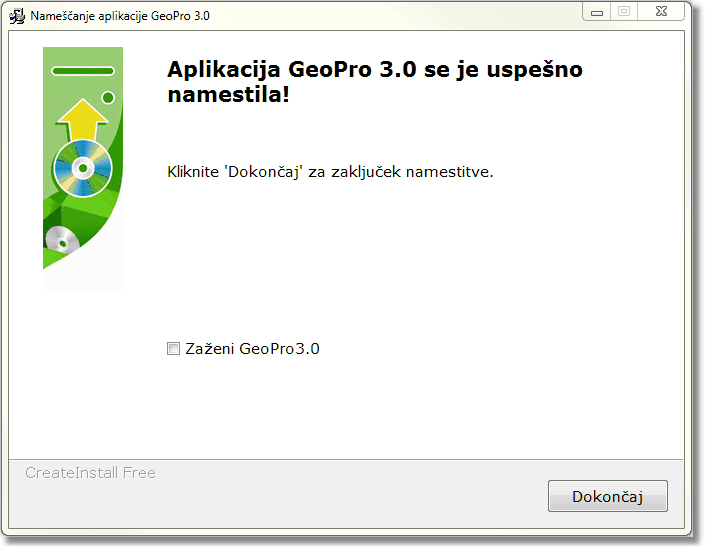Click the CreateInstall Free label
This screenshot has height=549, width=705.
(90, 473)
